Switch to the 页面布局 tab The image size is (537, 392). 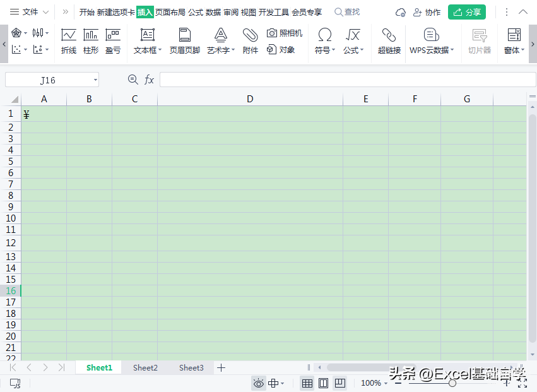170,13
